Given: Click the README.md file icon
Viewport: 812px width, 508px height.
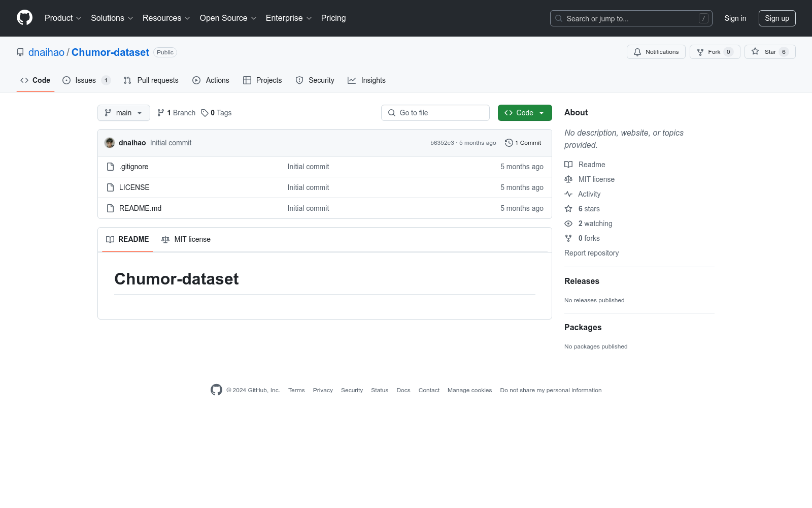Looking at the screenshot, I should tap(110, 208).
